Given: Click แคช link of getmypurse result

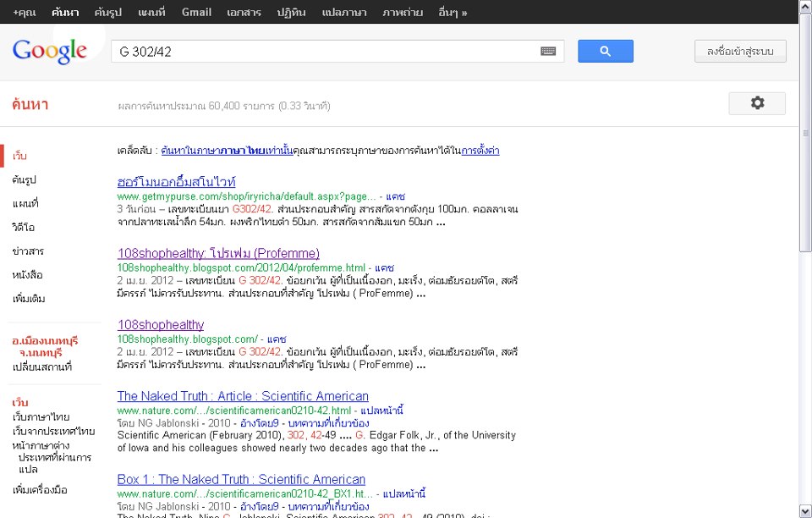Looking at the screenshot, I should pyautogui.click(x=396, y=196).
